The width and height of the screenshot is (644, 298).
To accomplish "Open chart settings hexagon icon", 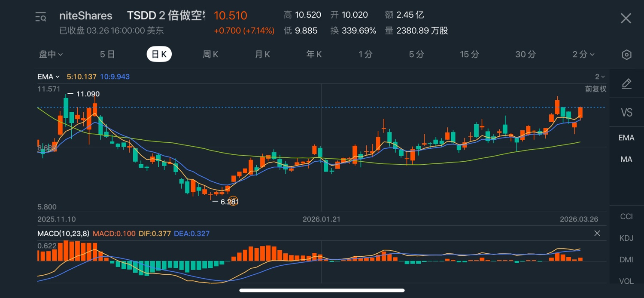I will click(626, 55).
